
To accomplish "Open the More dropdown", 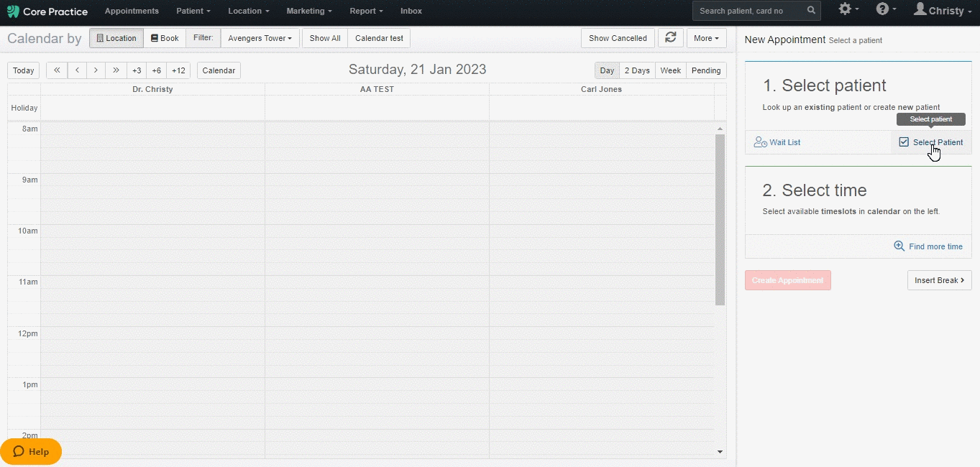I will point(706,38).
